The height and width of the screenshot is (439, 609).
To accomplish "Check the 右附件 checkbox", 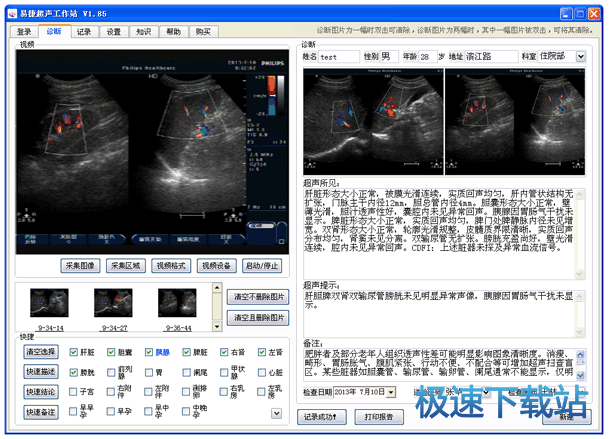I will click(111, 392).
